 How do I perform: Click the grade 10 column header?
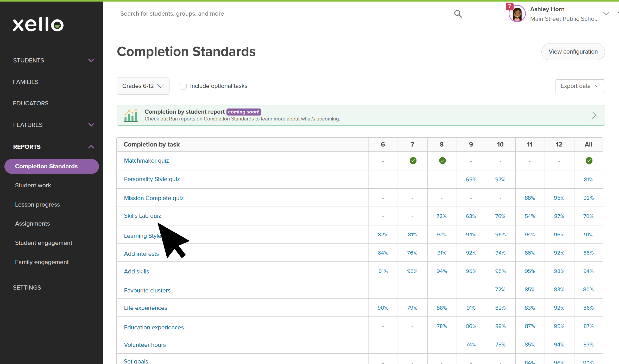pyautogui.click(x=500, y=144)
